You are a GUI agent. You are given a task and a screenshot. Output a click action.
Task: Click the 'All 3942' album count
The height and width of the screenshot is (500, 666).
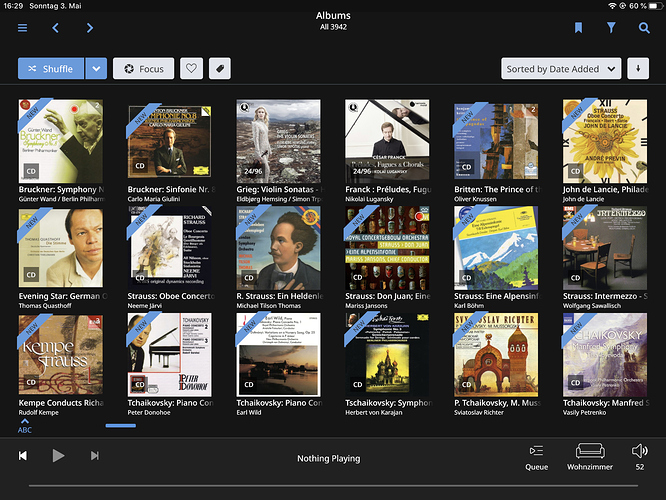click(333, 27)
